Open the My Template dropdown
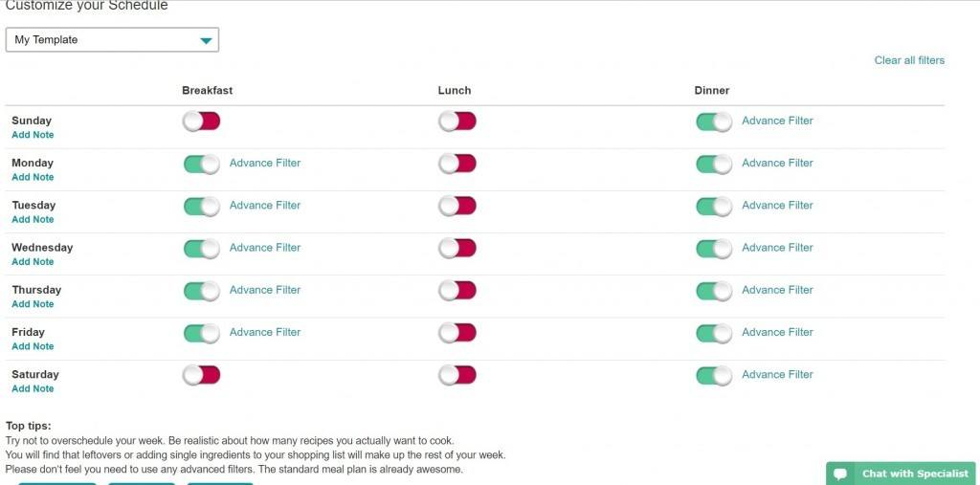 (x=112, y=40)
